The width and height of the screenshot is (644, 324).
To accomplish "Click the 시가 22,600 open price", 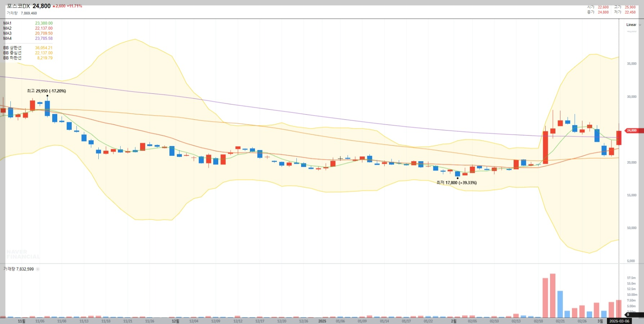I will point(598,7).
